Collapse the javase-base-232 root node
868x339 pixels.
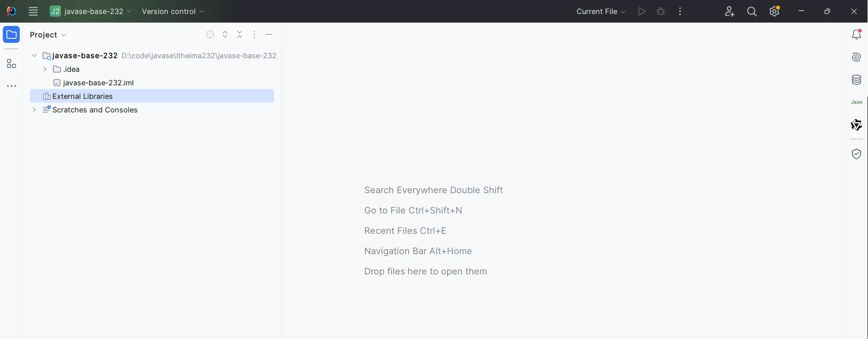34,56
